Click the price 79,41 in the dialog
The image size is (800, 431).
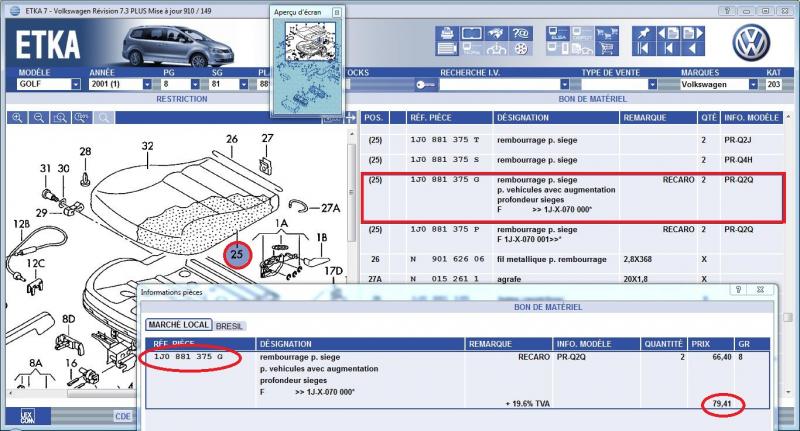[722, 404]
